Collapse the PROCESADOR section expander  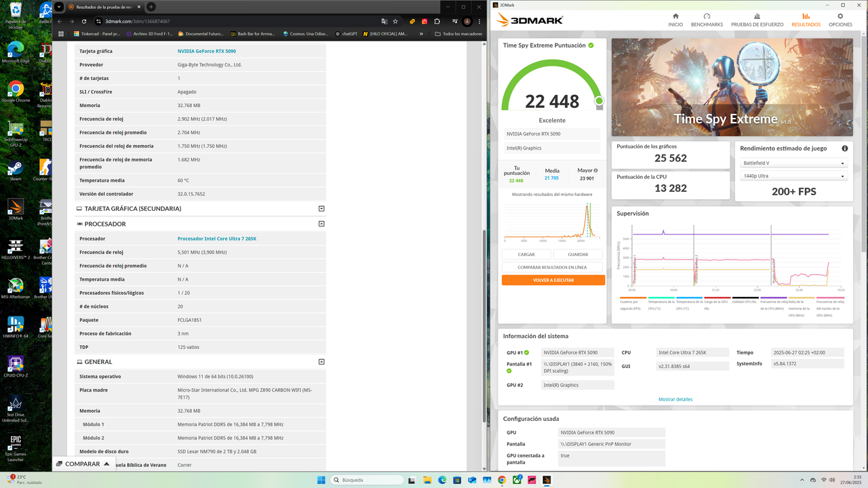pyautogui.click(x=321, y=224)
